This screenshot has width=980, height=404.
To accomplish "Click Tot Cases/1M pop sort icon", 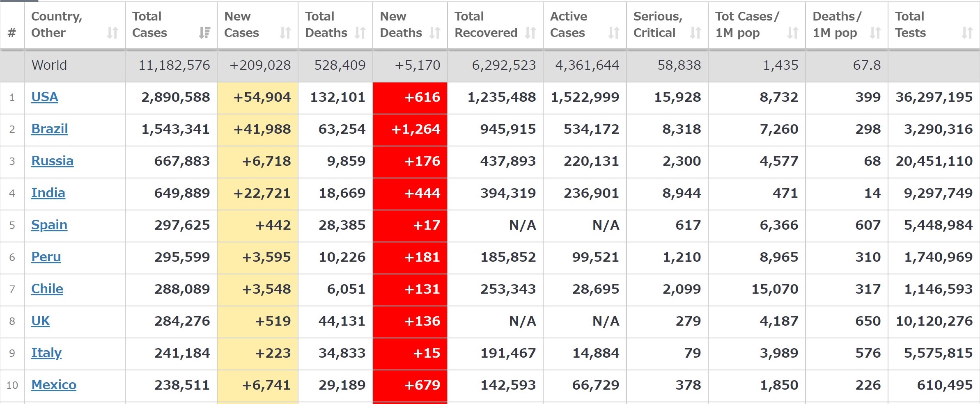I will (x=793, y=33).
